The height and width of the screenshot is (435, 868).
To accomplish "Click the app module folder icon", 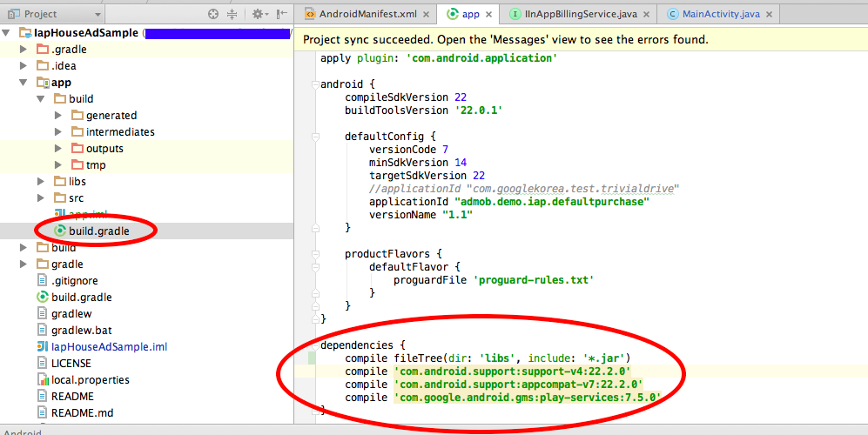I will [x=43, y=83].
